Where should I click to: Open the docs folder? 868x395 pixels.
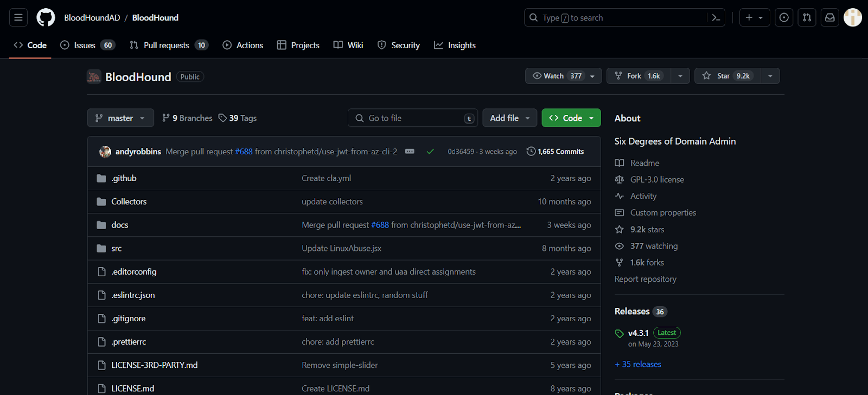(x=120, y=225)
